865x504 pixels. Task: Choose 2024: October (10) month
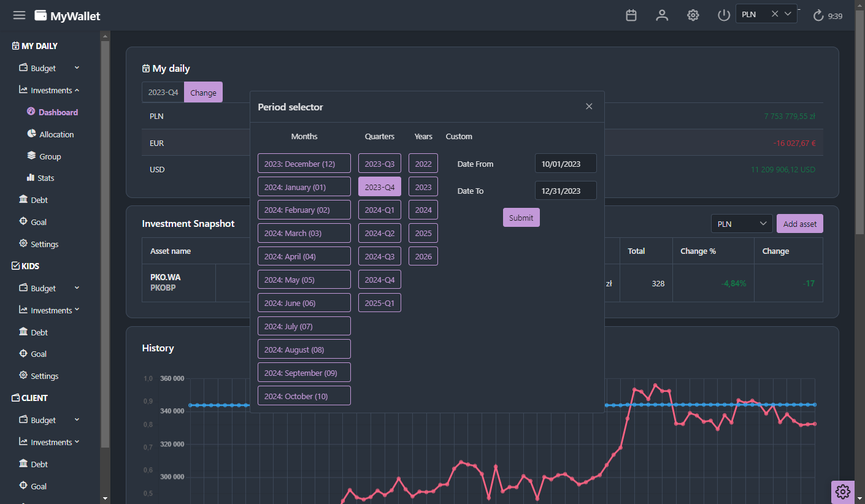coord(304,396)
